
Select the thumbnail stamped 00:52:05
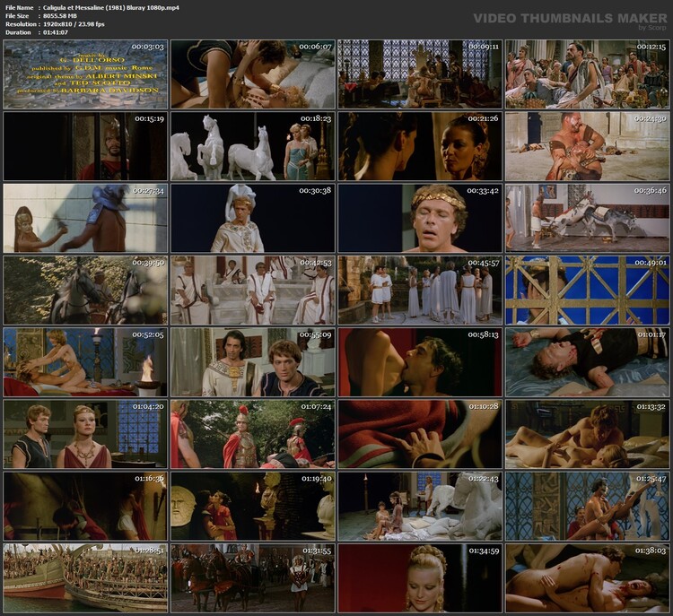(x=85, y=362)
